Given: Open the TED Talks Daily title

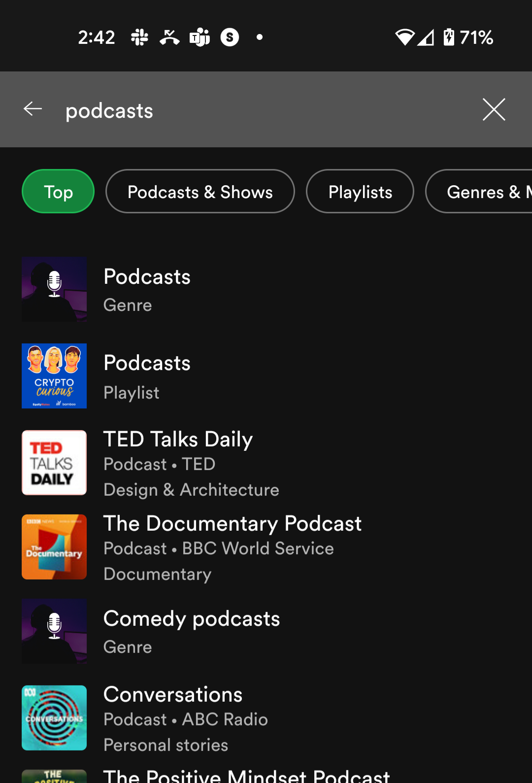Looking at the screenshot, I should coord(178,439).
